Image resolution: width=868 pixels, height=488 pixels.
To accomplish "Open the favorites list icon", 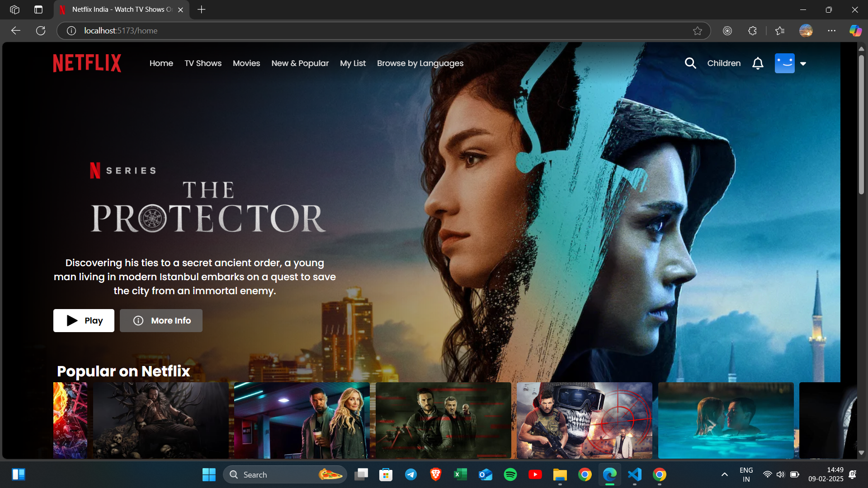I will [x=780, y=31].
